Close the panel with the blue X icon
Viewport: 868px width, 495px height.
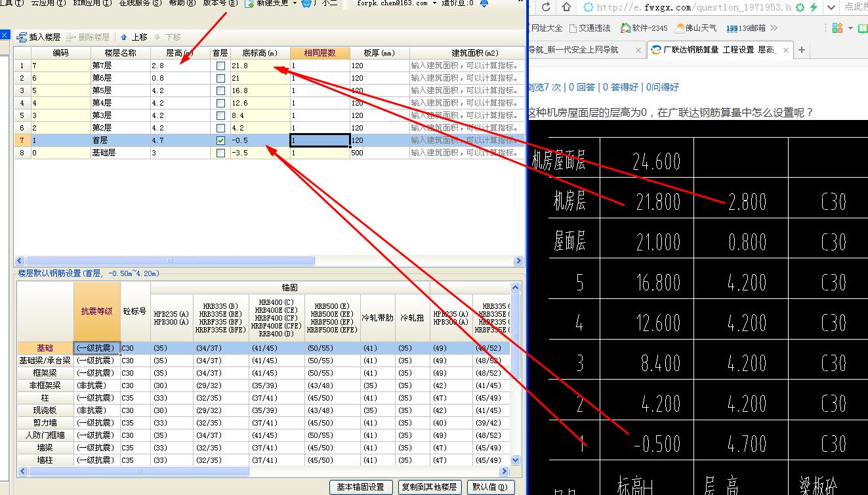(4, 35)
